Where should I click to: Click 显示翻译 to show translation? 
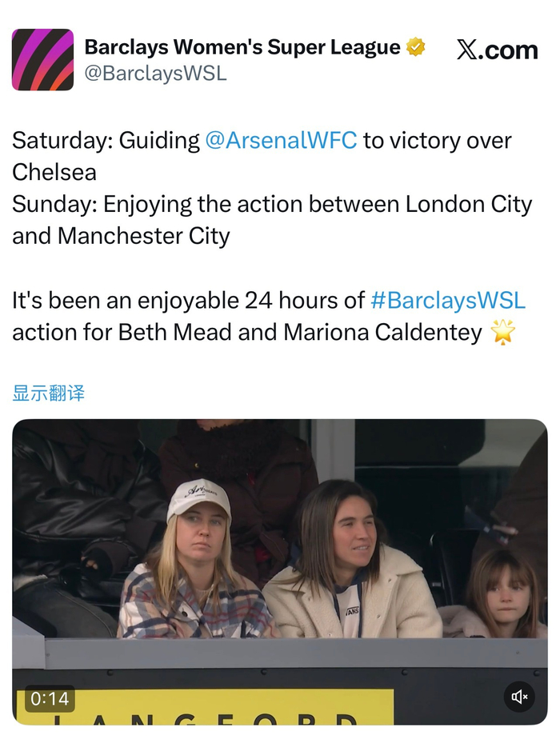pyautogui.click(x=49, y=393)
